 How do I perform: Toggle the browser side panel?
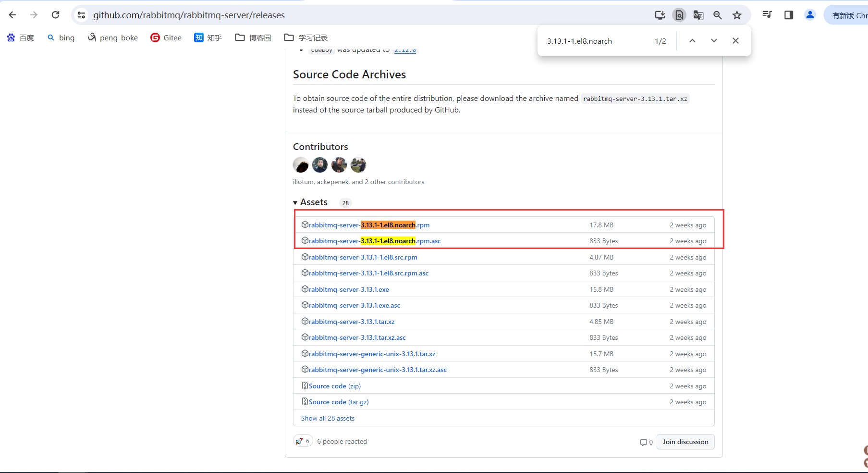(789, 15)
